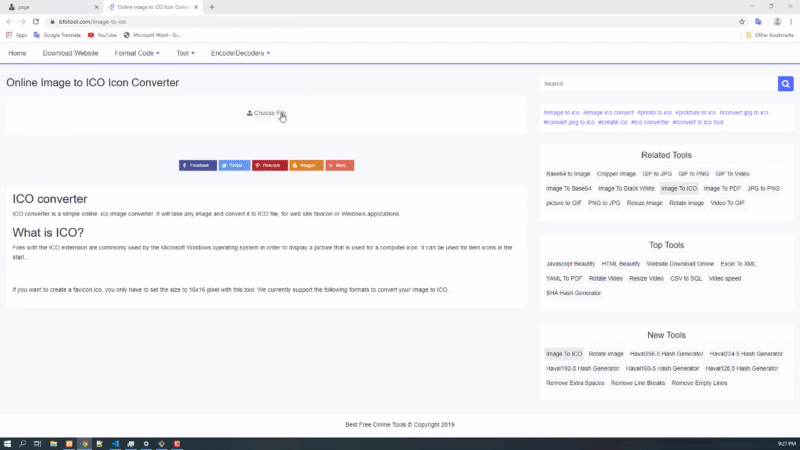Screen dimensions: 800x450
Task: Go to the Home menu item
Action: click(x=17, y=53)
